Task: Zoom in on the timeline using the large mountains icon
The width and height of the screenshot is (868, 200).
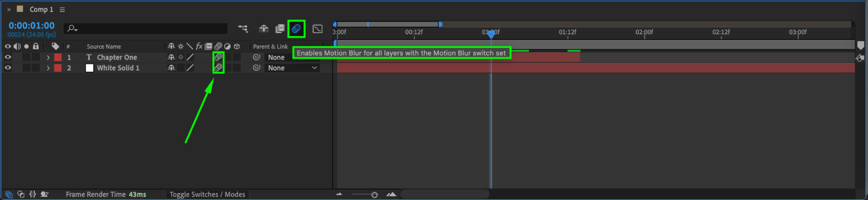Action: (391, 194)
